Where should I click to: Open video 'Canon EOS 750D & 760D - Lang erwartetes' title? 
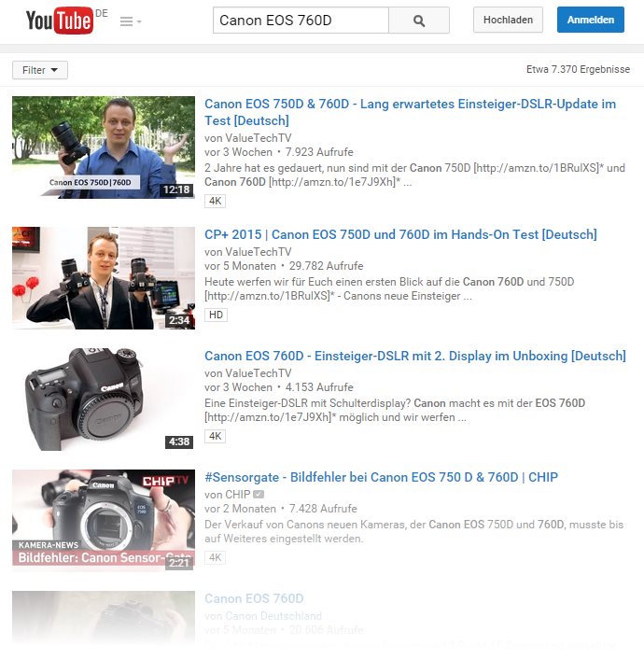click(x=410, y=112)
